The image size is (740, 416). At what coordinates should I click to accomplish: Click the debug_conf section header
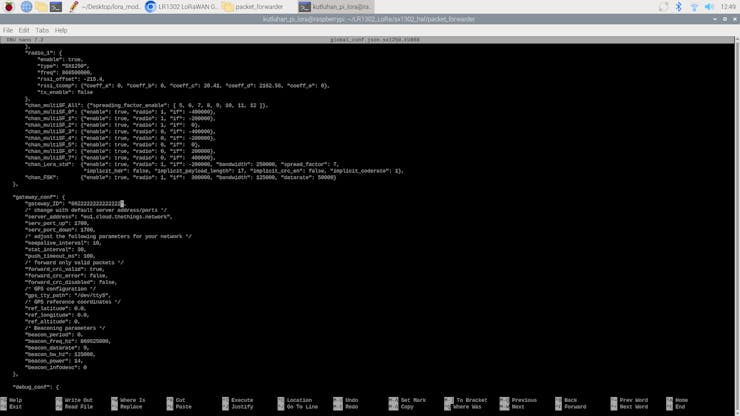(36, 387)
